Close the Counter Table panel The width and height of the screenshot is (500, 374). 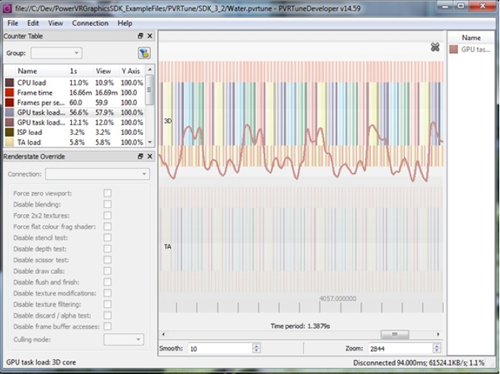point(150,36)
